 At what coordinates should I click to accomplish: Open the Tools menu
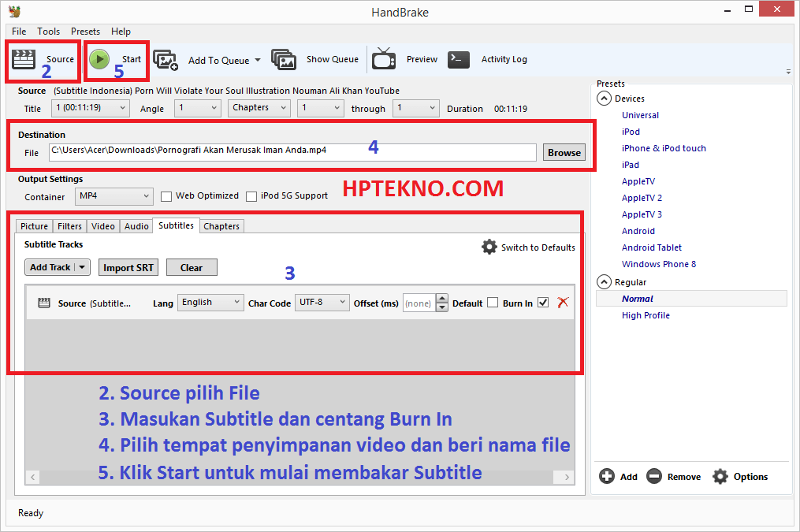click(48, 32)
